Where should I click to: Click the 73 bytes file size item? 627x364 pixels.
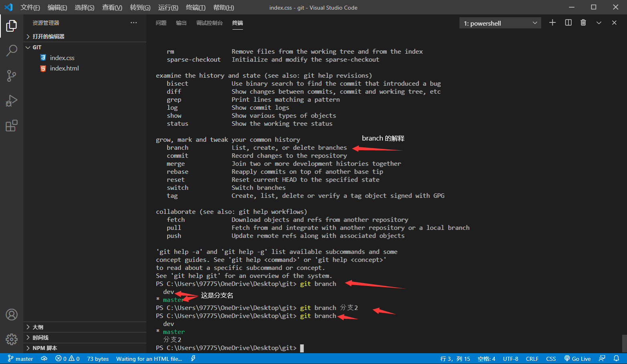98,359
